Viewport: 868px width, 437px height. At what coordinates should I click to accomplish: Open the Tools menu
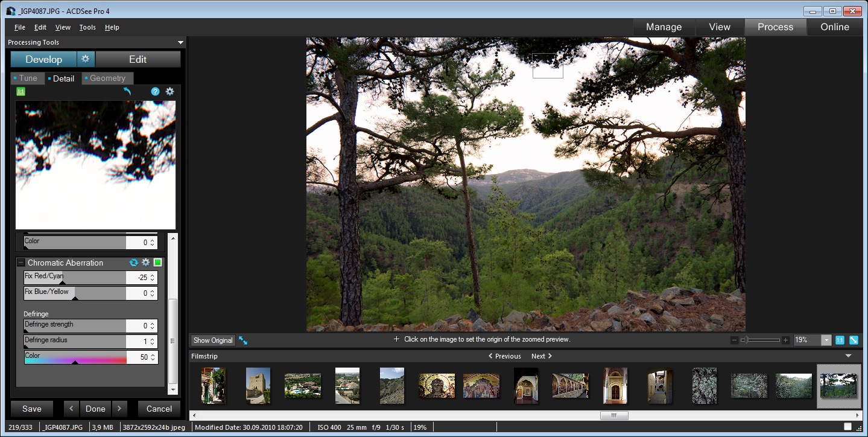pos(87,27)
